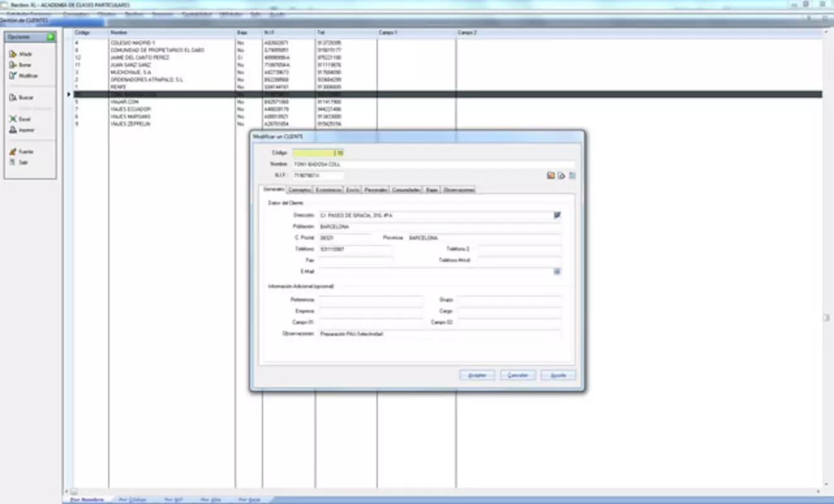Click the yellow Código input field

pyautogui.click(x=318, y=152)
